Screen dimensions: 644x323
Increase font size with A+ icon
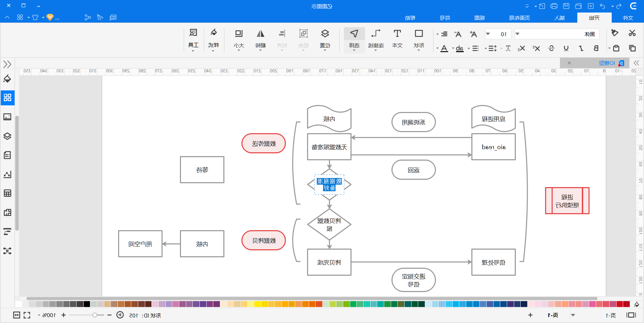click(473, 34)
